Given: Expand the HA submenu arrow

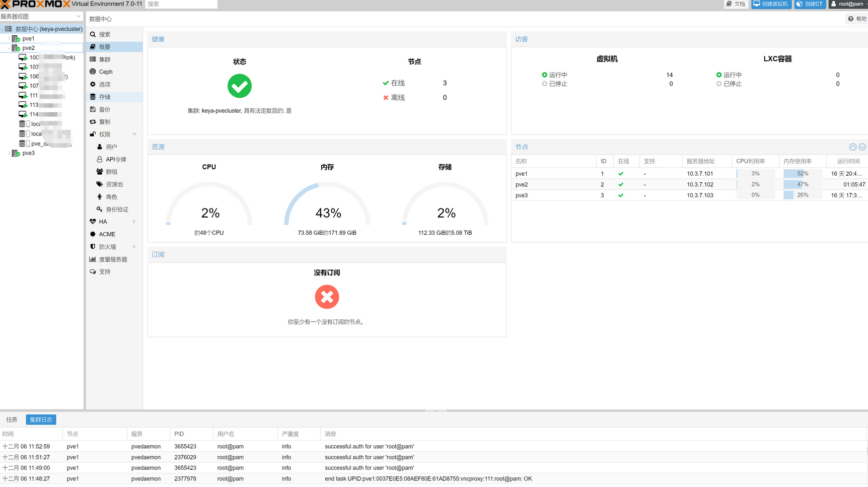Looking at the screenshot, I should pyautogui.click(x=134, y=222).
